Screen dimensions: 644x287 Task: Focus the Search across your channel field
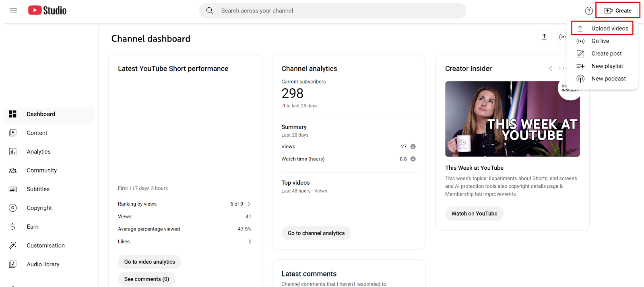coord(332,11)
